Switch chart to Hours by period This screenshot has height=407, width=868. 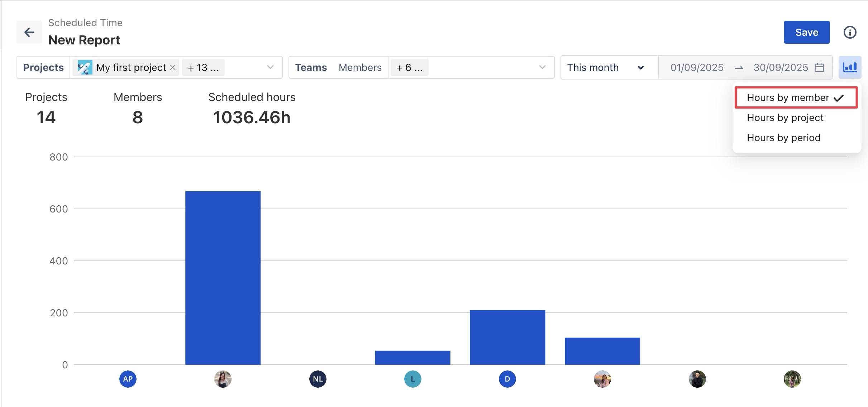pyautogui.click(x=783, y=138)
